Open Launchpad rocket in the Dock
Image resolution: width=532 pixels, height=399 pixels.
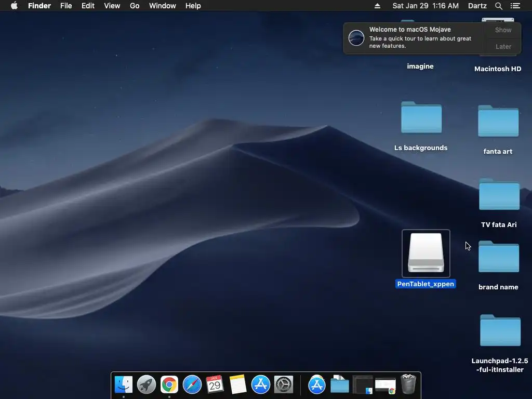point(146,384)
